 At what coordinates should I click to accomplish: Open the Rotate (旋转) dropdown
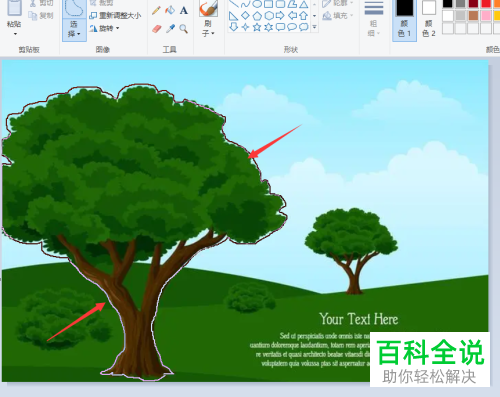click(104, 28)
